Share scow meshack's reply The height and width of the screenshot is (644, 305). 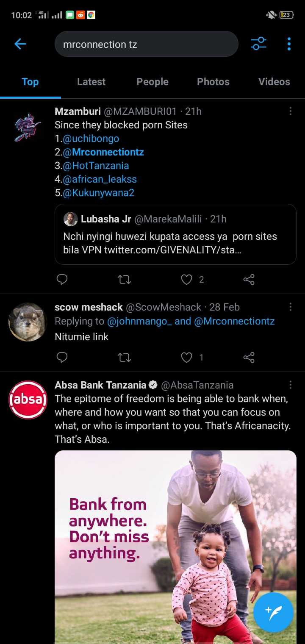click(x=249, y=358)
